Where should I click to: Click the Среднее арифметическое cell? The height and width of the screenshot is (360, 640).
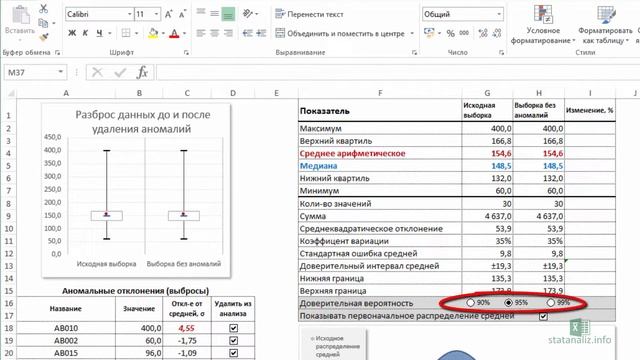(380, 153)
